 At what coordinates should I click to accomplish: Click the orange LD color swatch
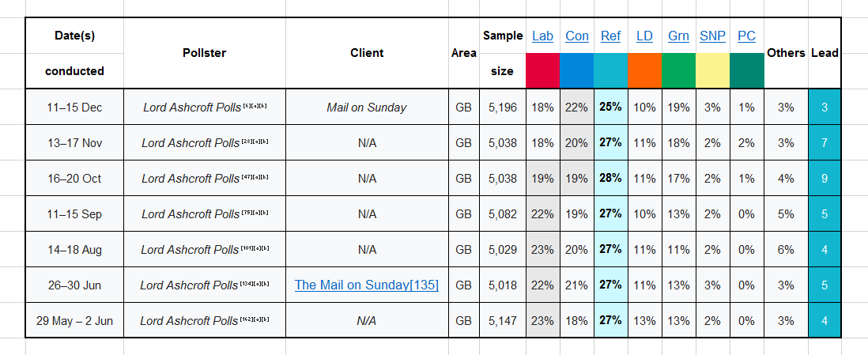click(644, 70)
